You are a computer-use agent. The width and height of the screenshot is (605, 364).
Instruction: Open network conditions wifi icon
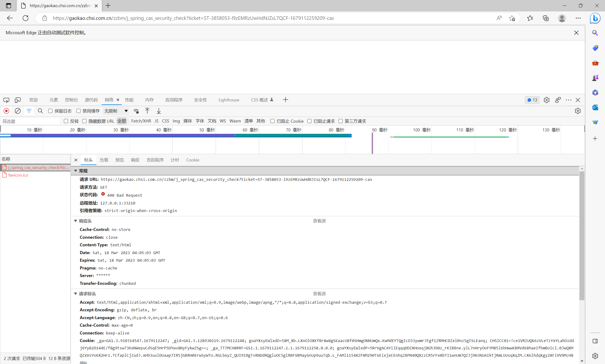136,111
